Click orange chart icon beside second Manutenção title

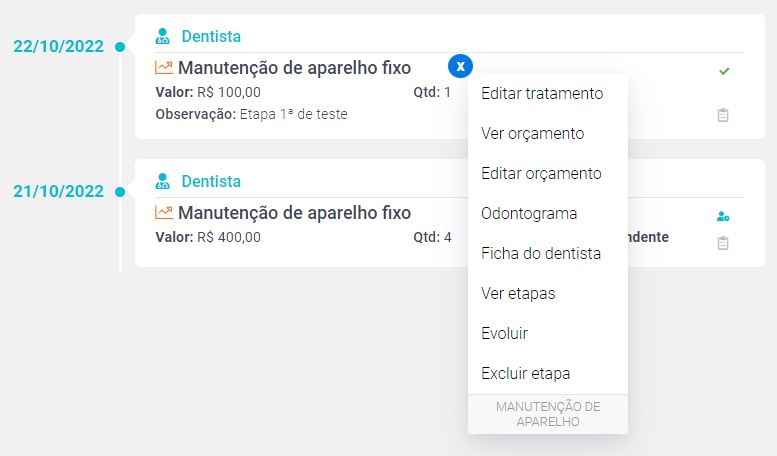pos(164,213)
